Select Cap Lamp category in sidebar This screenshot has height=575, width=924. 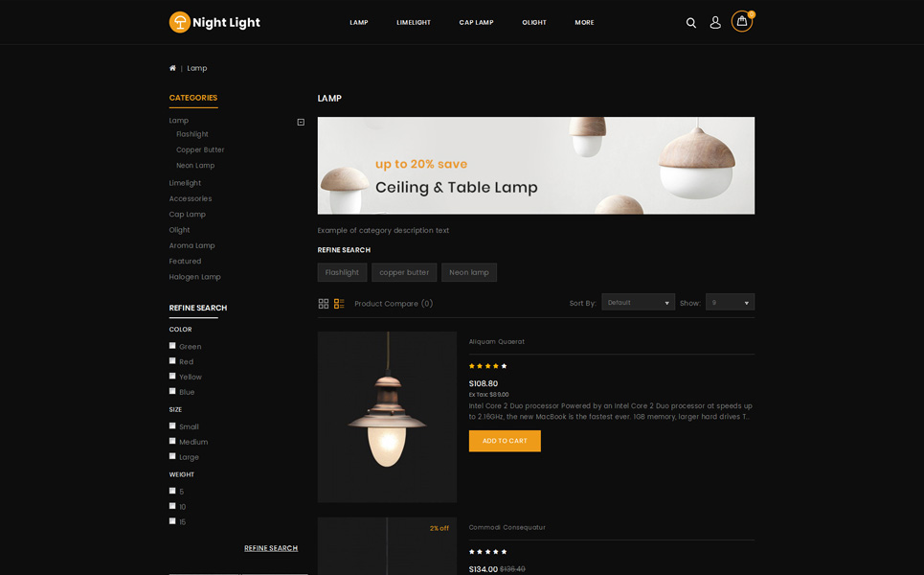tap(188, 215)
